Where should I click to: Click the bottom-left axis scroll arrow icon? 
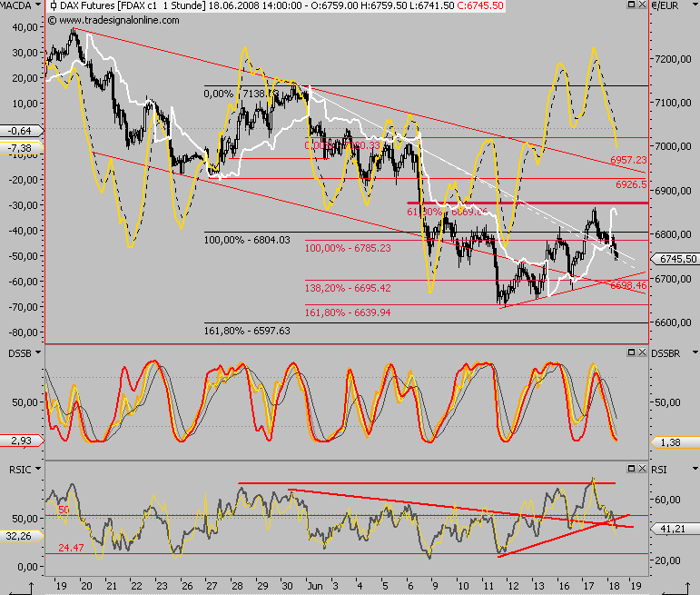click(x=21, y=589)
